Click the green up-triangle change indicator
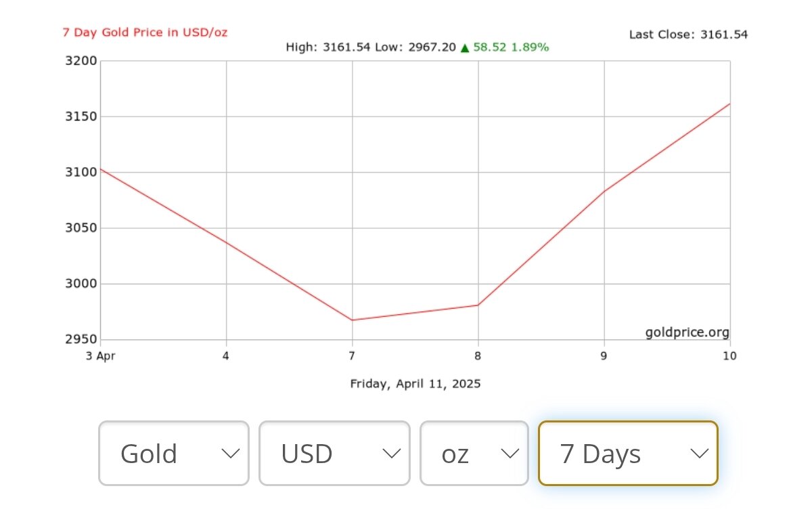This screenshot has height=524, width=812. (465, 47)
